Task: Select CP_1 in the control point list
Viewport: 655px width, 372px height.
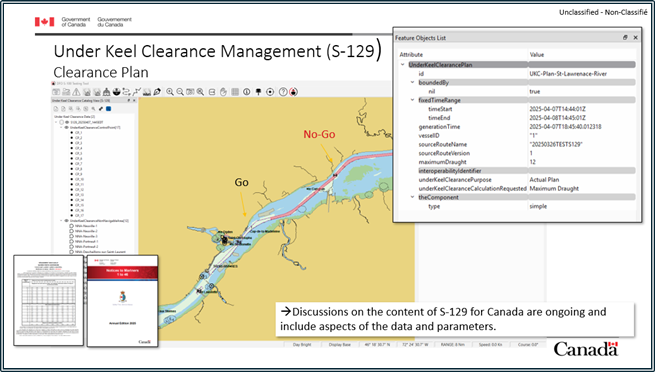Action: (79, 133)
